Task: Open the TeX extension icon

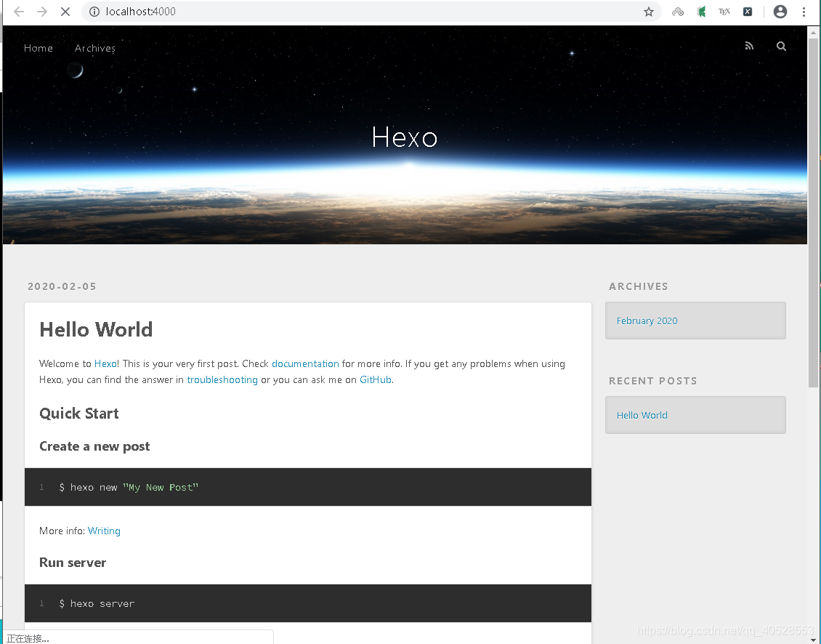Action: (x=724, y=12)
